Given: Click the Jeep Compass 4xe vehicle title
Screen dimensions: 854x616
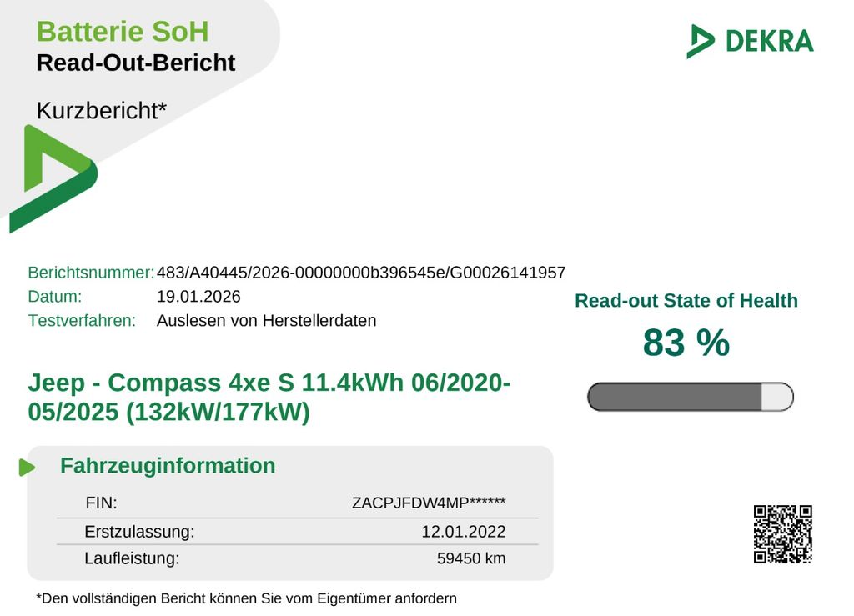Looking at the screenshot, I should click(269, 398).
